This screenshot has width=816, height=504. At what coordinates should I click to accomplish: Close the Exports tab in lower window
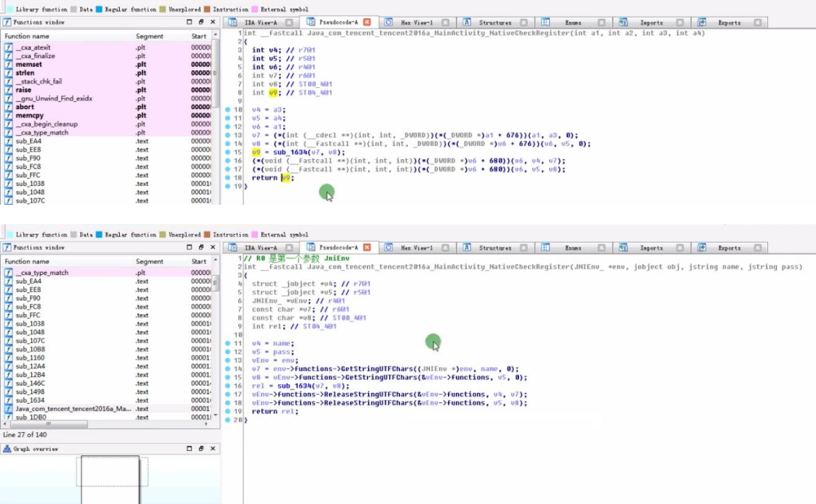point(758,248)
